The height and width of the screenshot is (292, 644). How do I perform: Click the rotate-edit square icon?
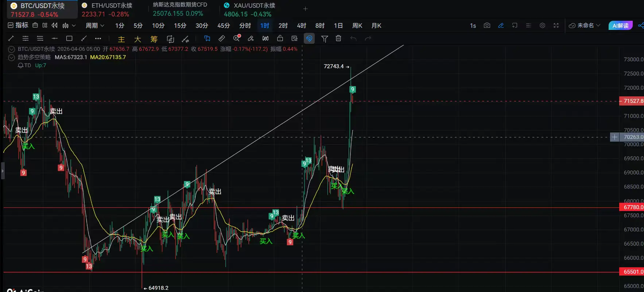170,39
